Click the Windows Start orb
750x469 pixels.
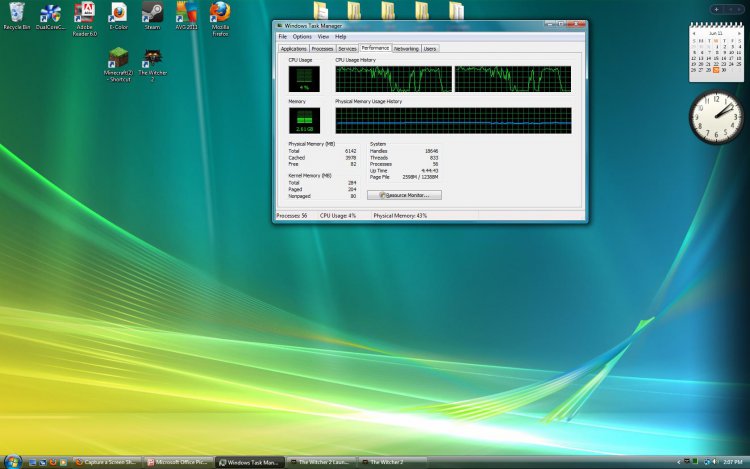pyautogui.click(x=12, y=462)
